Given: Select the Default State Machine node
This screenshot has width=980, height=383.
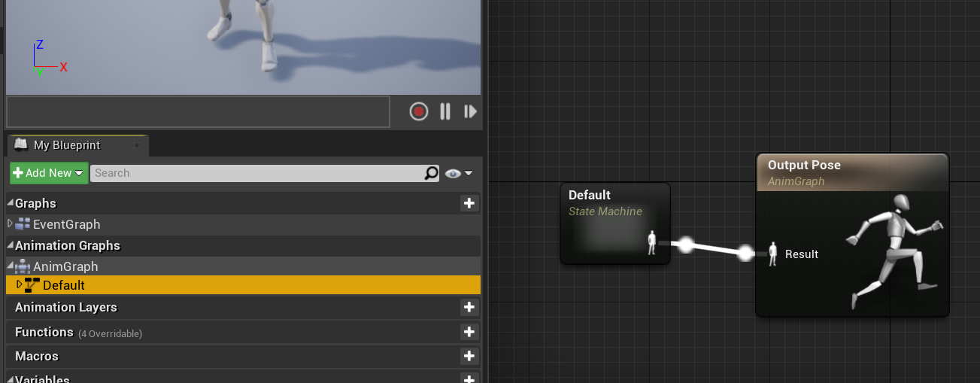Looking at the screenshot, I should (614, 223).
